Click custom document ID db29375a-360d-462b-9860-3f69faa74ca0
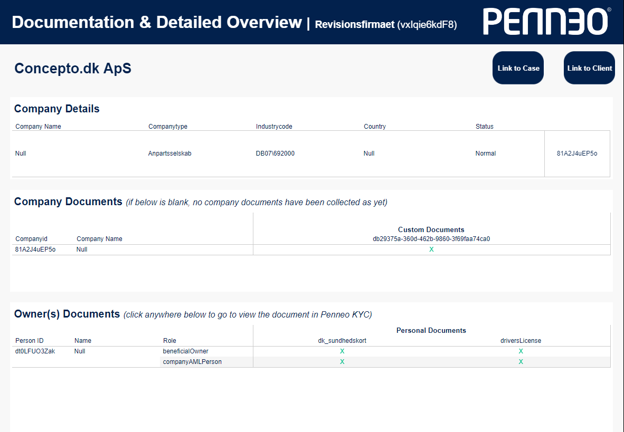The width and height of the screenshot is (624, 432). point(431,239)
